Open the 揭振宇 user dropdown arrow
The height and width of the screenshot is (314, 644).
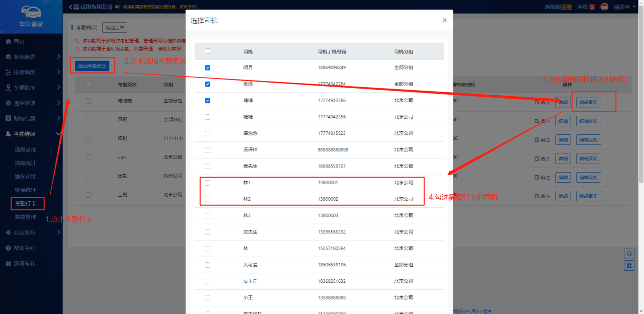pyautogui.click(x=634, y=7)
